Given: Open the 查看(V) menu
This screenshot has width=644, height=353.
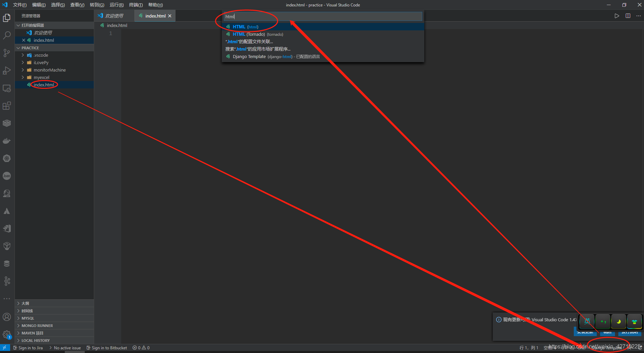Looking at the screenshot, I should 77,5.
